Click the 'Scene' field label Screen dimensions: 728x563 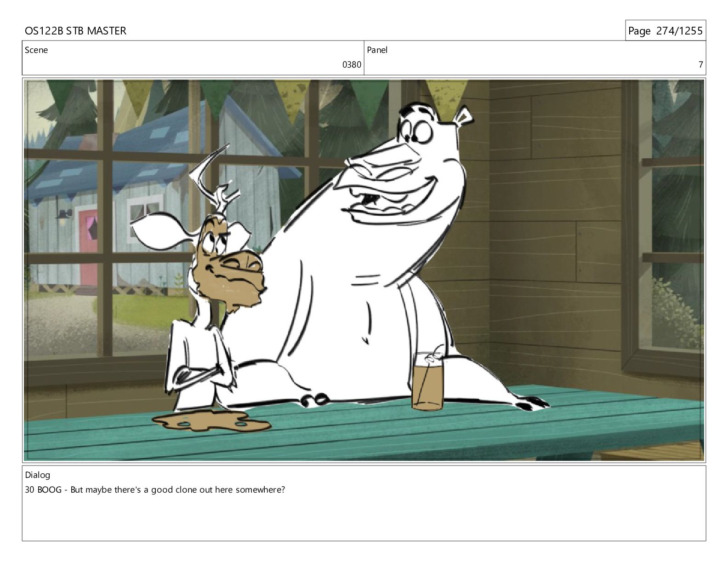(36, 50)
